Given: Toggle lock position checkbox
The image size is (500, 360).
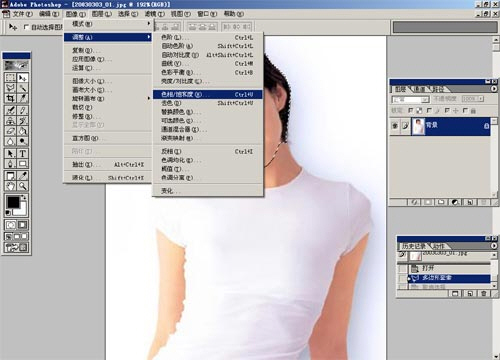Looking at the screenshot, I should [447, 110].
